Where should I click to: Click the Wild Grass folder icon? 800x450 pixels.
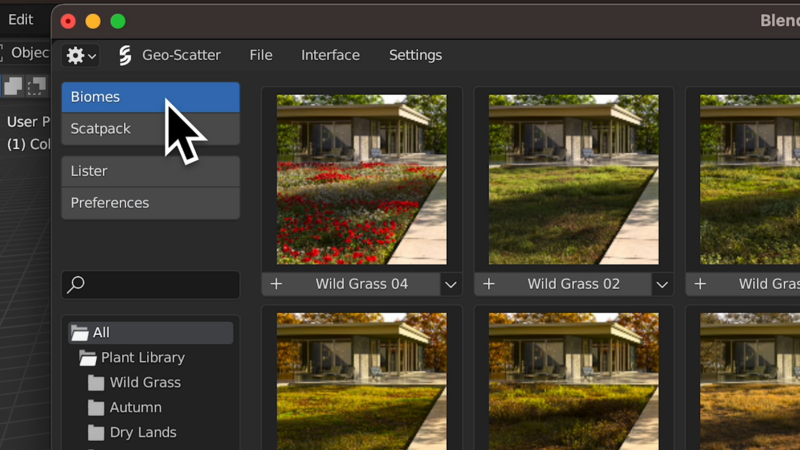(x=96, y=383)
